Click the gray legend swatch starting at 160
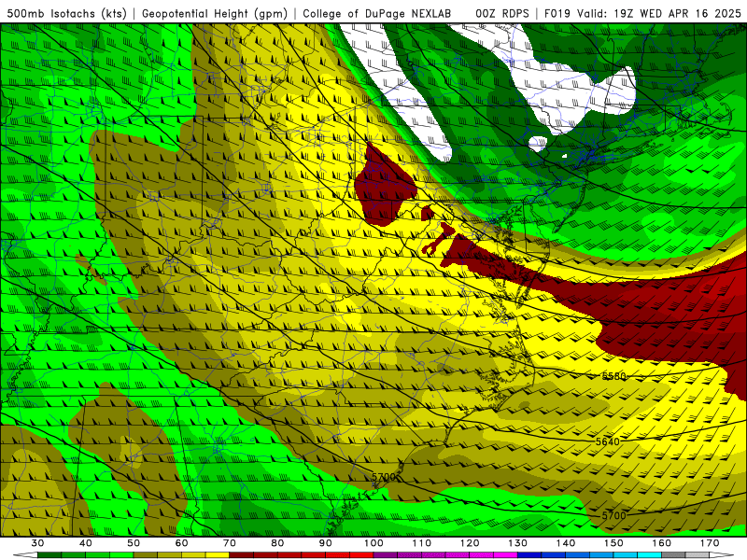The image size is (747, 560). click(x=673, y=555)
